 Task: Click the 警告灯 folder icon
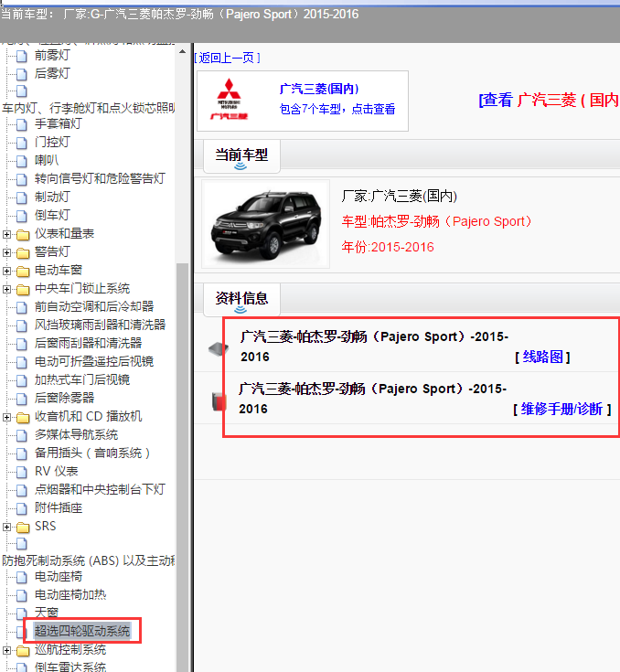point(23,253)
